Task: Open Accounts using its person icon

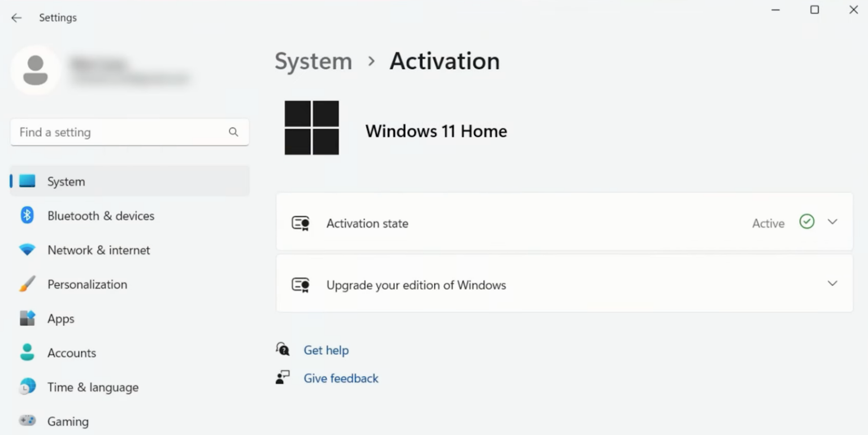Action: point(27,353)
